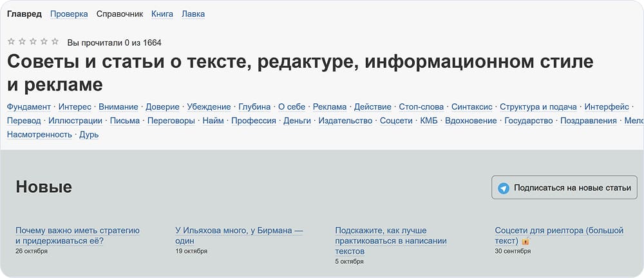Open the Интерес topic
This screenshot has width=644, height=278.
75,107
